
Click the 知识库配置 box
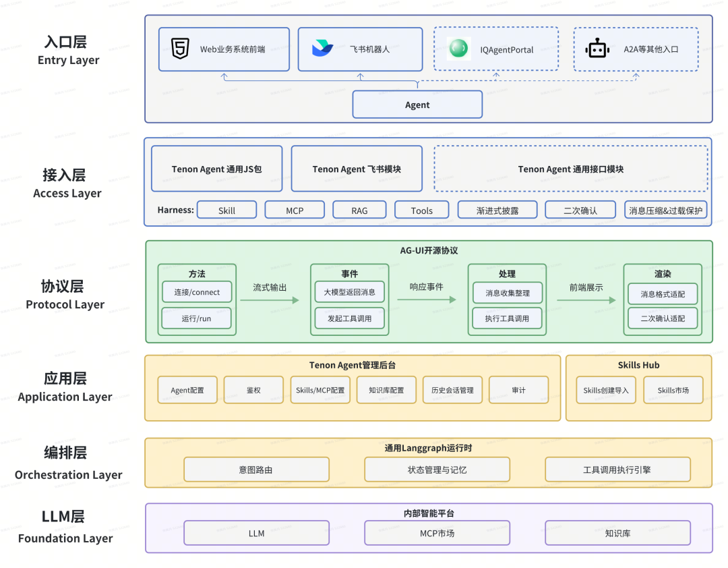(x=386, y=390)
